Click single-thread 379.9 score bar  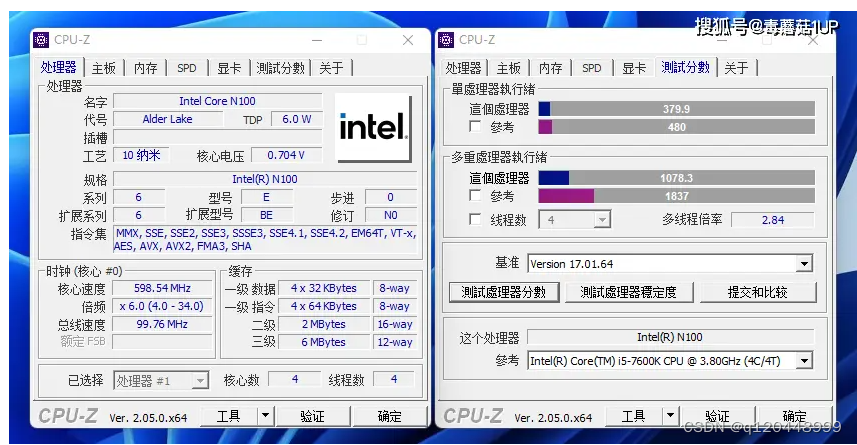(x=677, y=109)
